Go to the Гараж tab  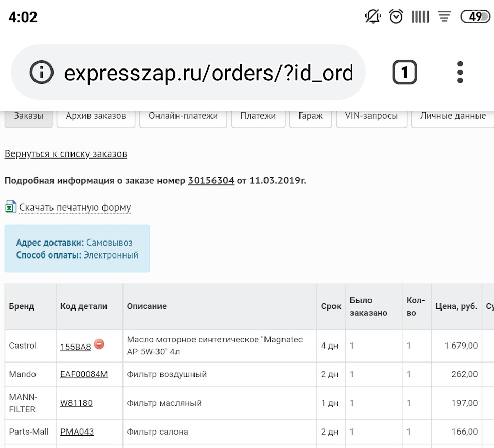[310, 116]
